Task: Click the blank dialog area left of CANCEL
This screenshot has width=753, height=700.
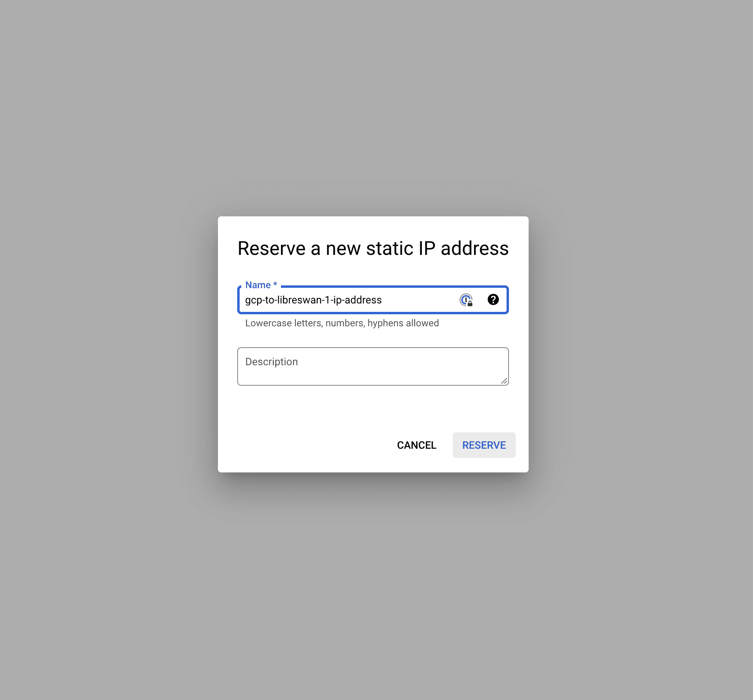Action: [x=305, y=445]
